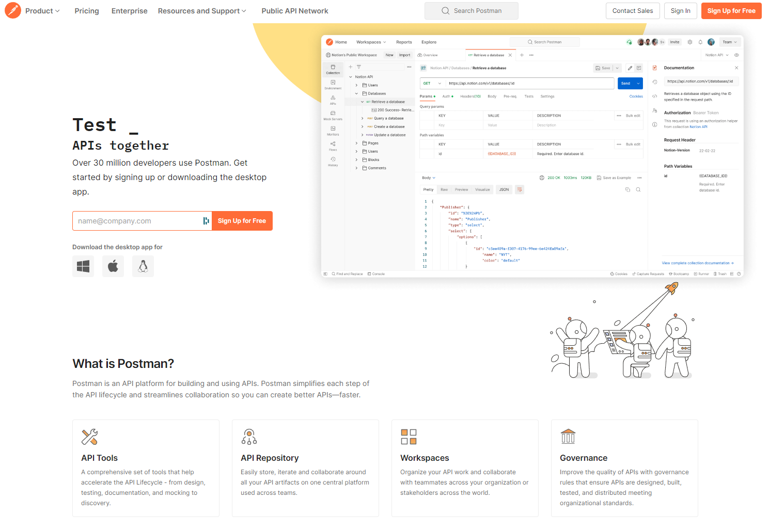Open the APIs sidebar icon in app preview
This screenshot has height=532, width=769.
click(333, 100)
